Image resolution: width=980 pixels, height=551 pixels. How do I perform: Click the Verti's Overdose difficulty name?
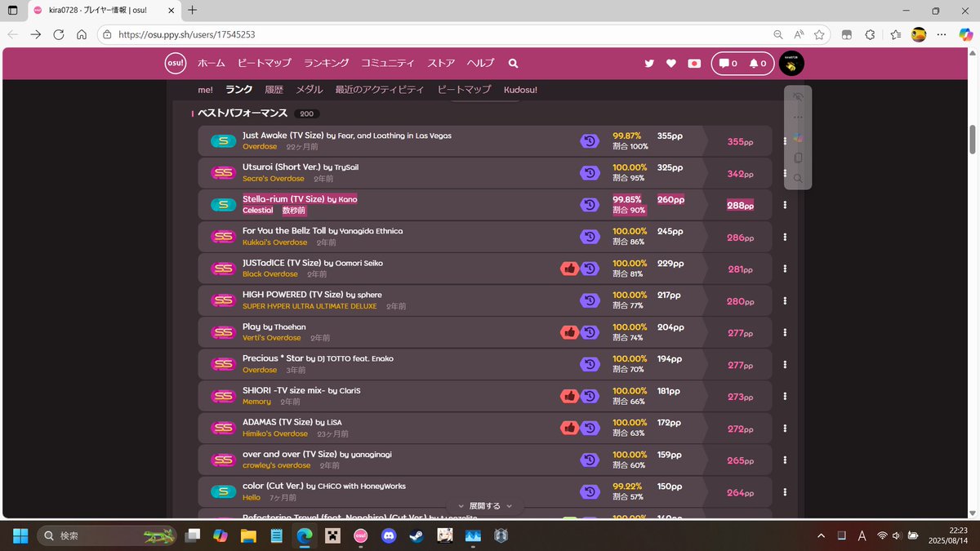coord(272,338)
